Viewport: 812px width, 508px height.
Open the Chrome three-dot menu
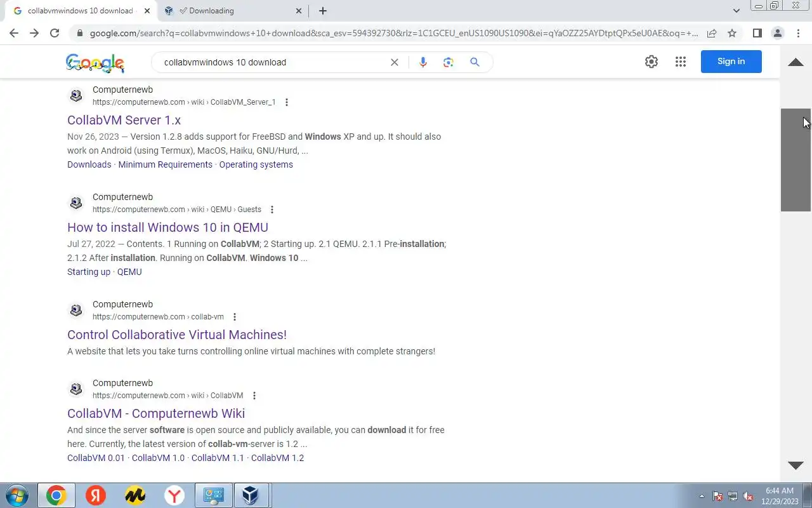(x=797, y=33)
